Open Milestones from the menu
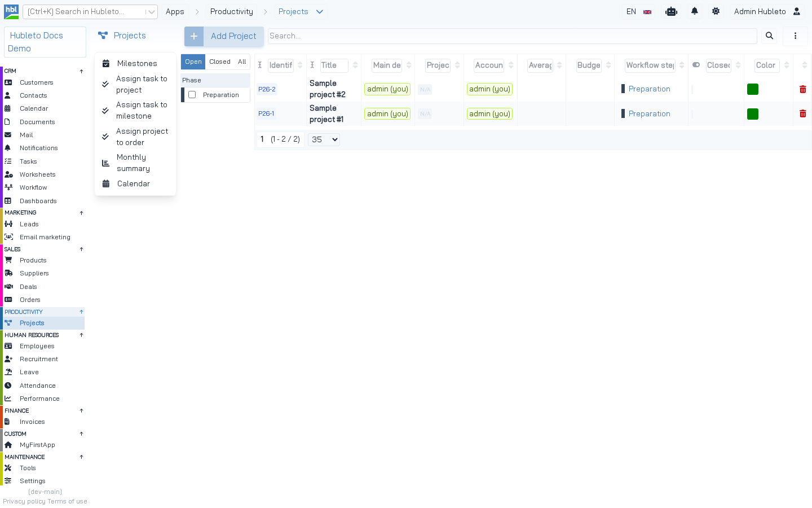812x508 pixels. pos(135,64)
